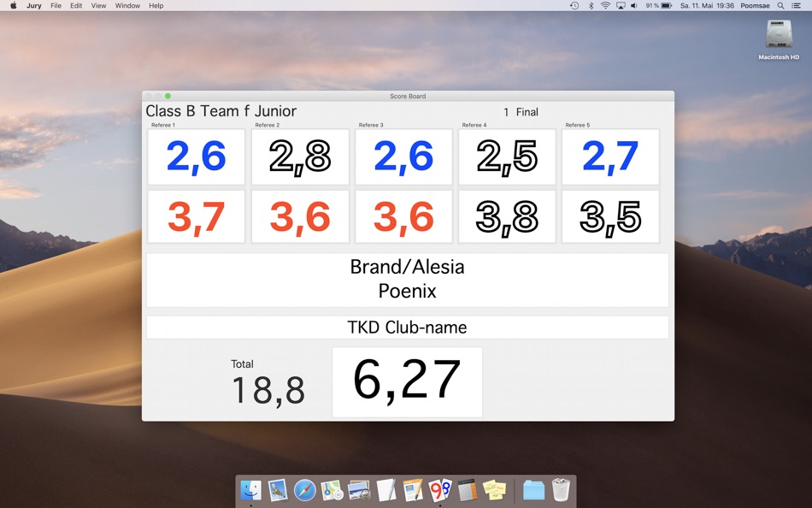812x508 pixels.
Task: Click the average score display showing 6,27
Action: [407, 381]
